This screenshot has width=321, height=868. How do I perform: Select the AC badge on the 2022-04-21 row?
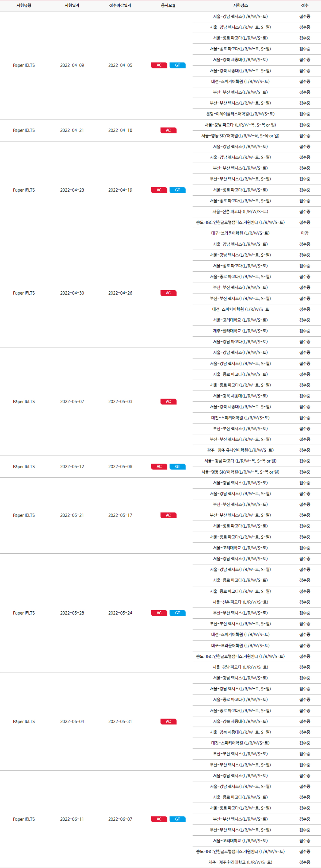pos(168,130)
